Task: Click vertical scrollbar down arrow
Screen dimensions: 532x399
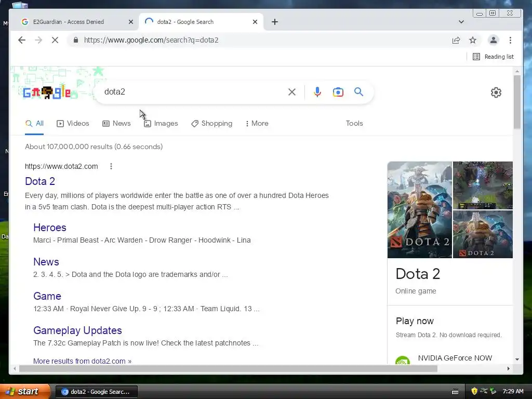Action: 517,359
